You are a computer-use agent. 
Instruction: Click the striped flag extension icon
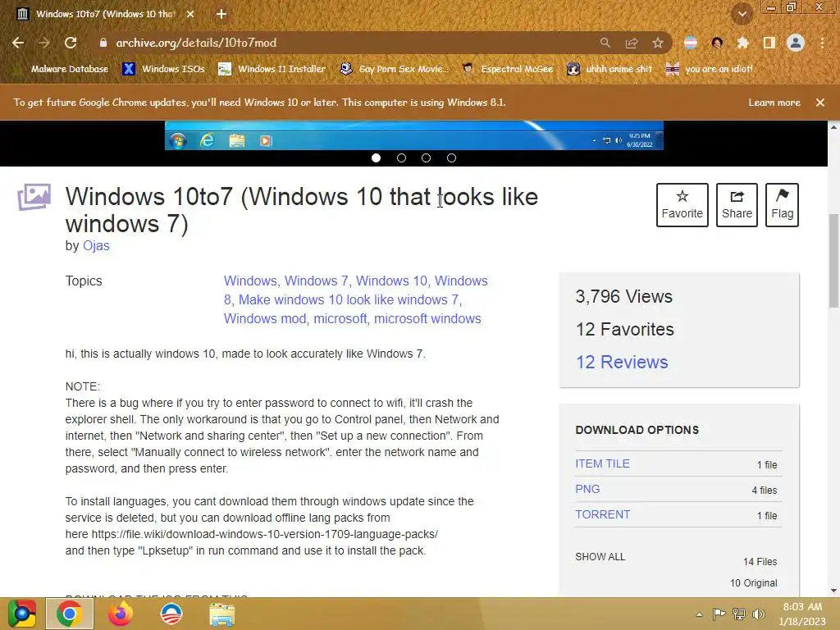[691, 43]
